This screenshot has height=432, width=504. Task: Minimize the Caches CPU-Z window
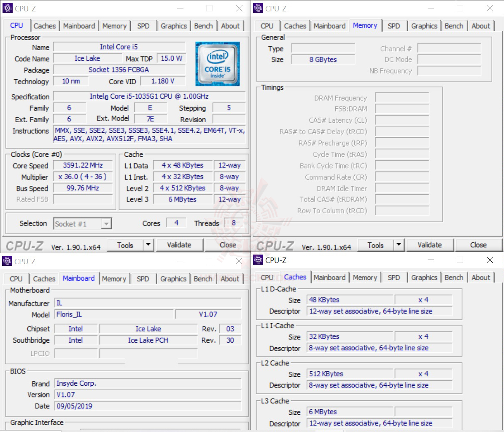tap(431, 260)
